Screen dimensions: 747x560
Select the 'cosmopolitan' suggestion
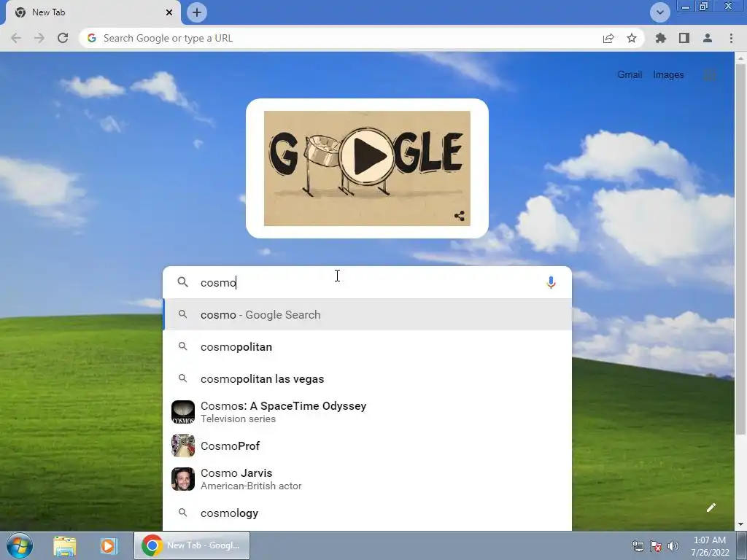pyautogui.click(x=367, y=346)
